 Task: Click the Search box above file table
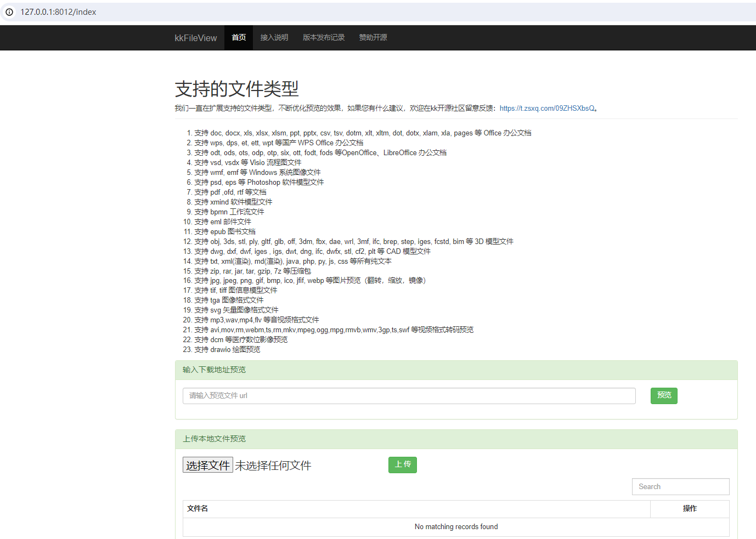681,487
